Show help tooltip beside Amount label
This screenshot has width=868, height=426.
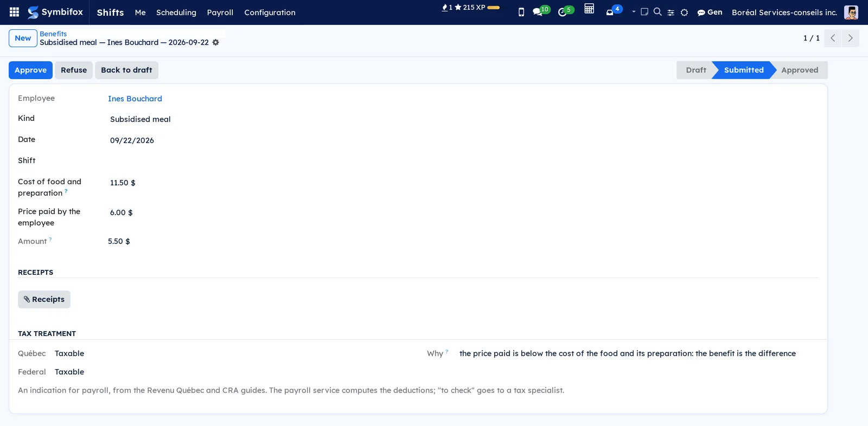50,239
